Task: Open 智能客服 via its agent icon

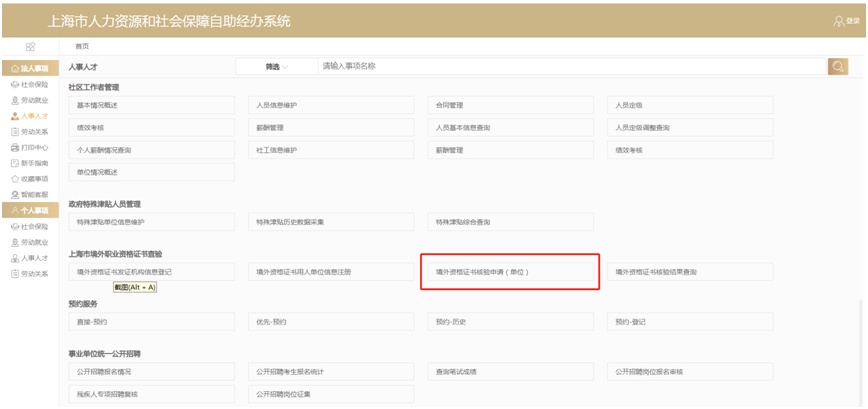Action: (15, 195)
